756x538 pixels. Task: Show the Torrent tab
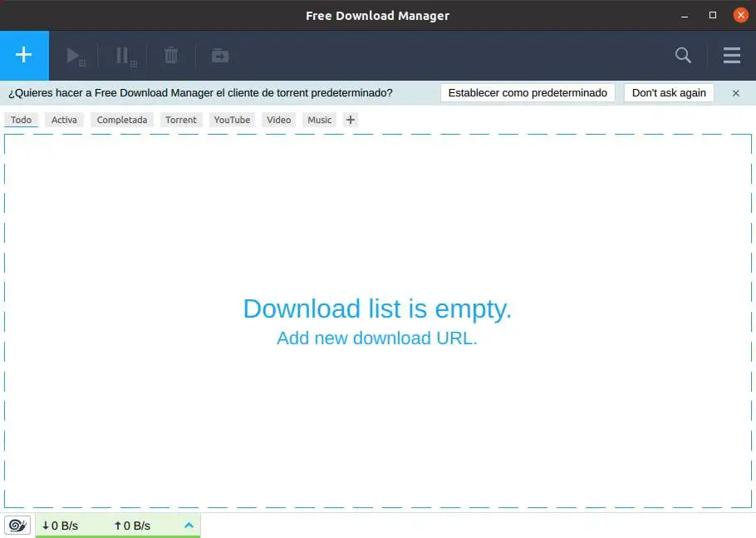181,120
